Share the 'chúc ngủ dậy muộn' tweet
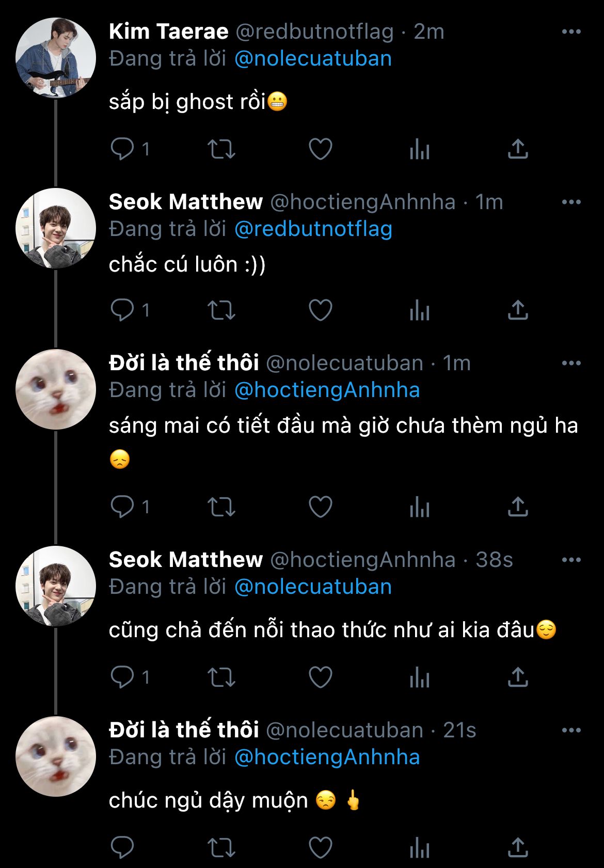604x868 pixels. [518, 847]
